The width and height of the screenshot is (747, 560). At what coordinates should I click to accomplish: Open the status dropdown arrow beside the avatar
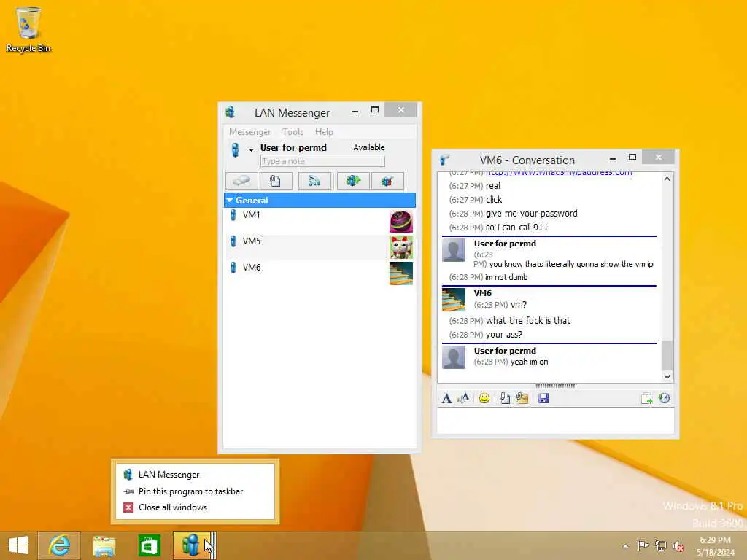(x=251, y=150)
